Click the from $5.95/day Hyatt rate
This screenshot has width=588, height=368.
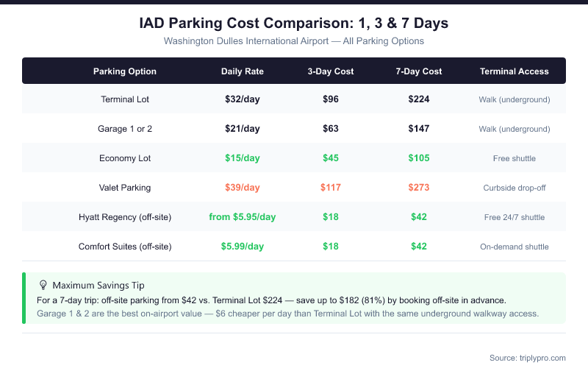click(x=243, y=217)
